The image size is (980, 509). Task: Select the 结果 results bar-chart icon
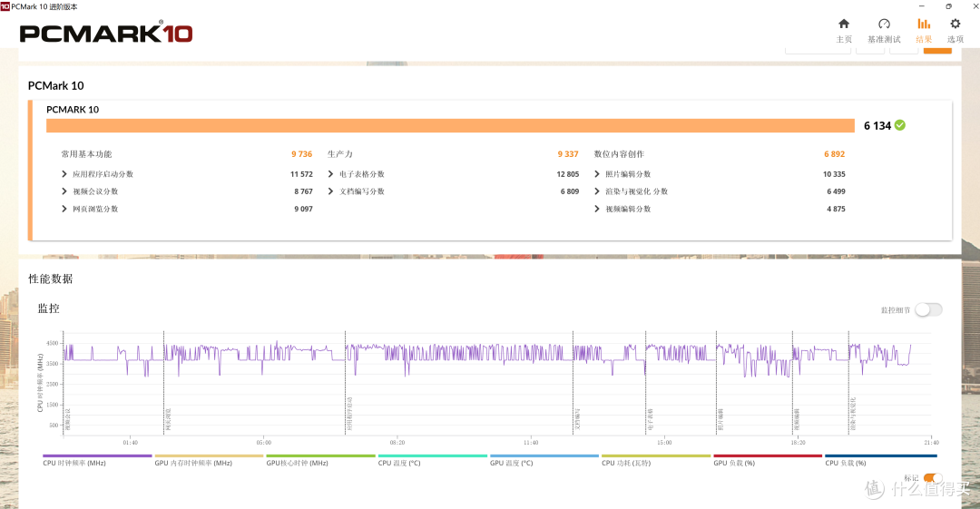(x=924, y=24)
